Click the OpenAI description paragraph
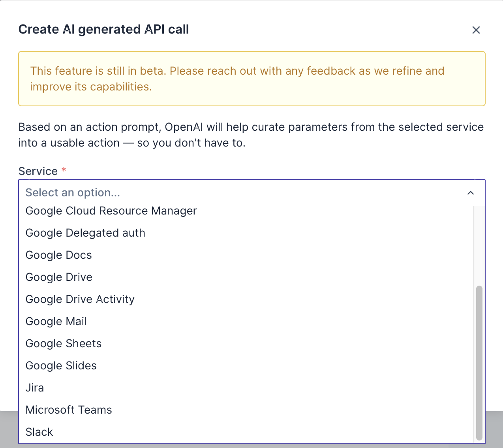The height and width of the screenshot is (448, 503). (251, 135)
